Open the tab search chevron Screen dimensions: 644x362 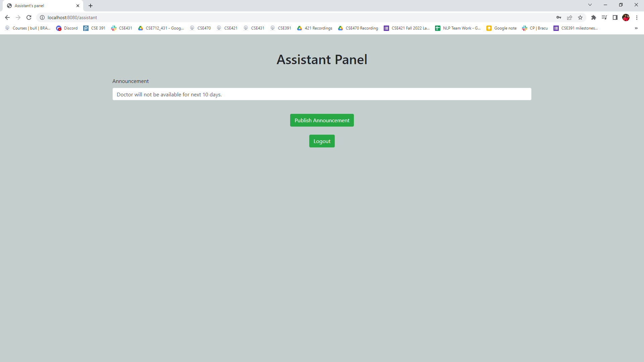coord(590,5)
